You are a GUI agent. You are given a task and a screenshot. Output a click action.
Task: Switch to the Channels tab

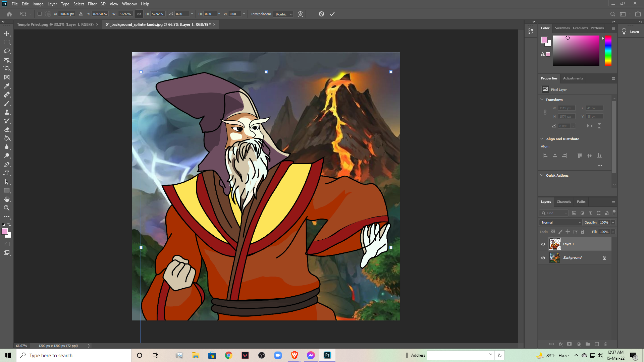(x=563, y=202)
